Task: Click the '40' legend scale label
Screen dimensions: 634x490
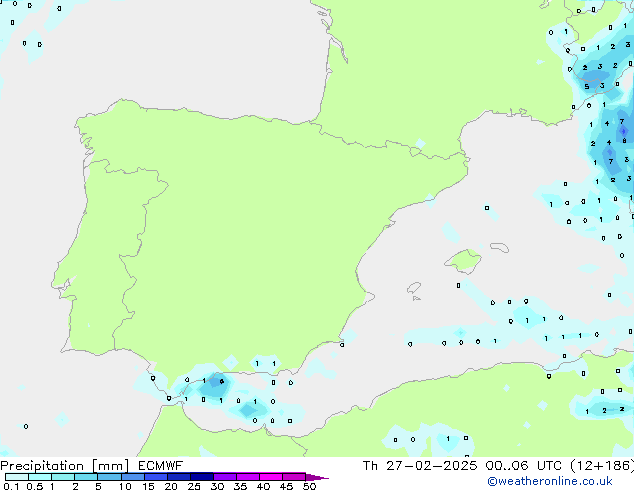Action: (x=263, y=486)
